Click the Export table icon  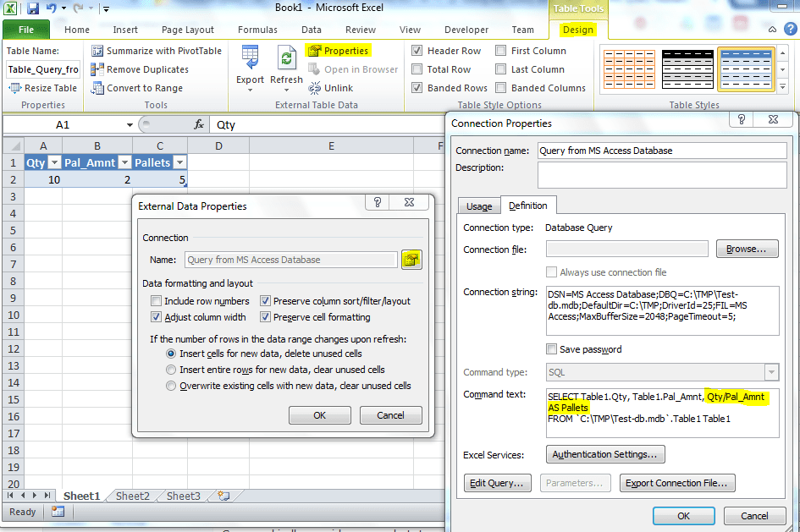tap(250, 58)
